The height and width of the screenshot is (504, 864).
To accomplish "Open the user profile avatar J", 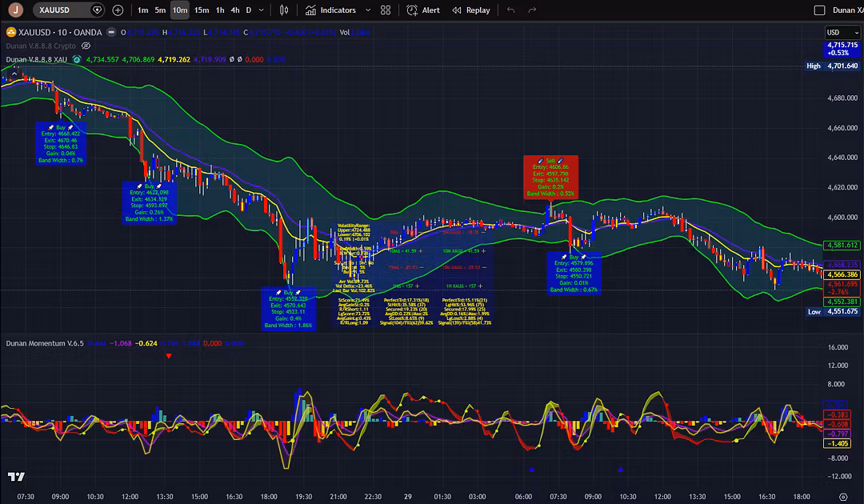I will coord(15,10).
